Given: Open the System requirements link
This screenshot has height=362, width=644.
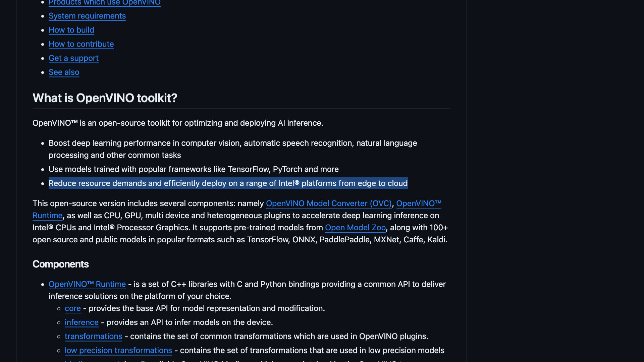Looking at the screenshot, I should (x=87, y=16).
